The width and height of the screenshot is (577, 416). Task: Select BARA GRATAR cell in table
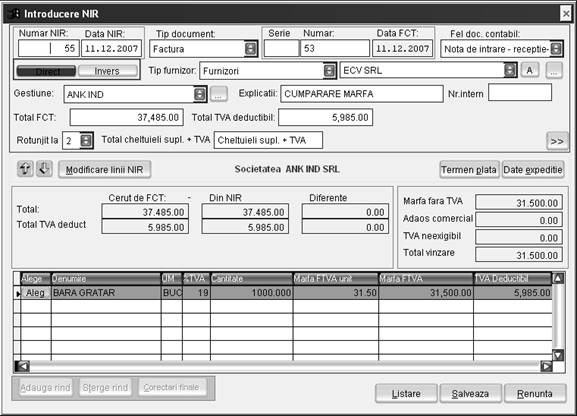[x=106, y=293]
